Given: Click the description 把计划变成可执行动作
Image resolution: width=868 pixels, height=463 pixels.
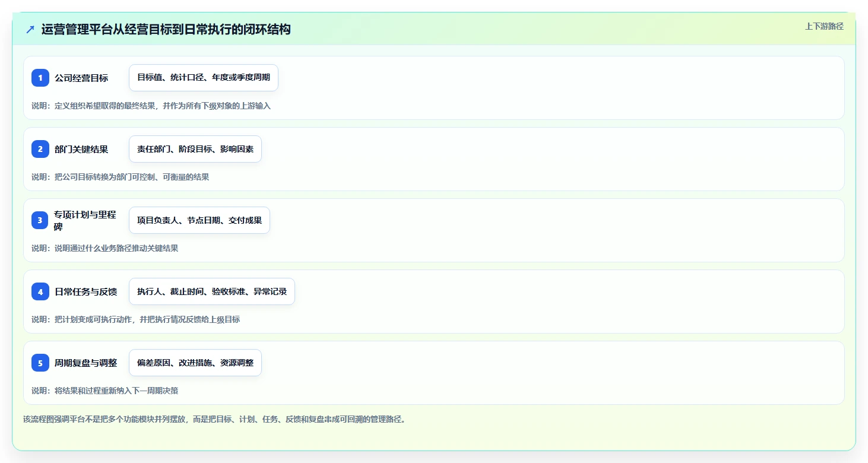Looking at the screenshot, I should (x=137, y=319).
